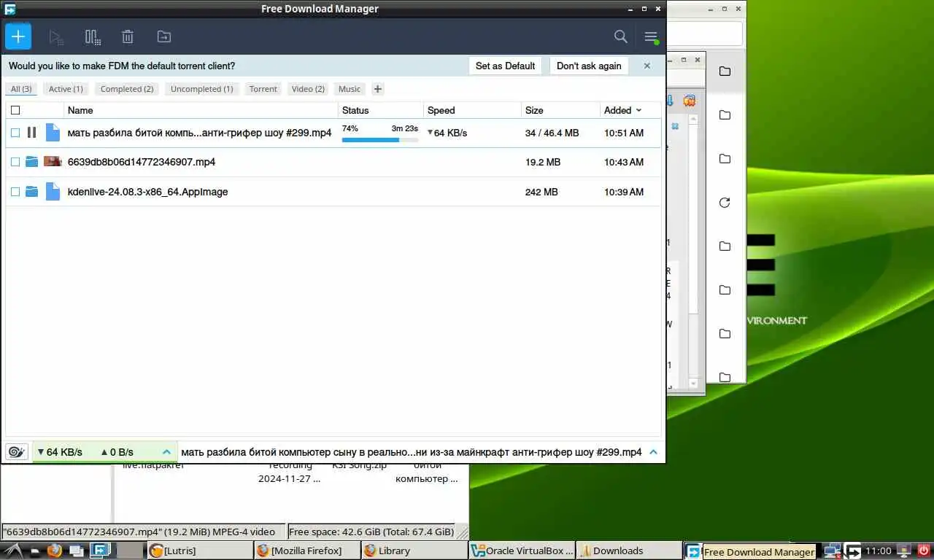Open folder for kdenlive AppImage row
934x560 pixels.
click(x=31, y=192)
